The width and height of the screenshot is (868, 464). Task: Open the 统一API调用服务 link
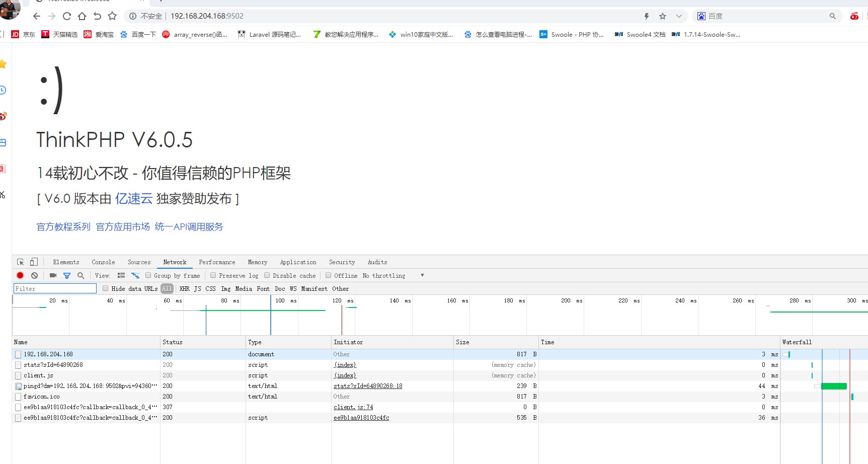(189, 226)
